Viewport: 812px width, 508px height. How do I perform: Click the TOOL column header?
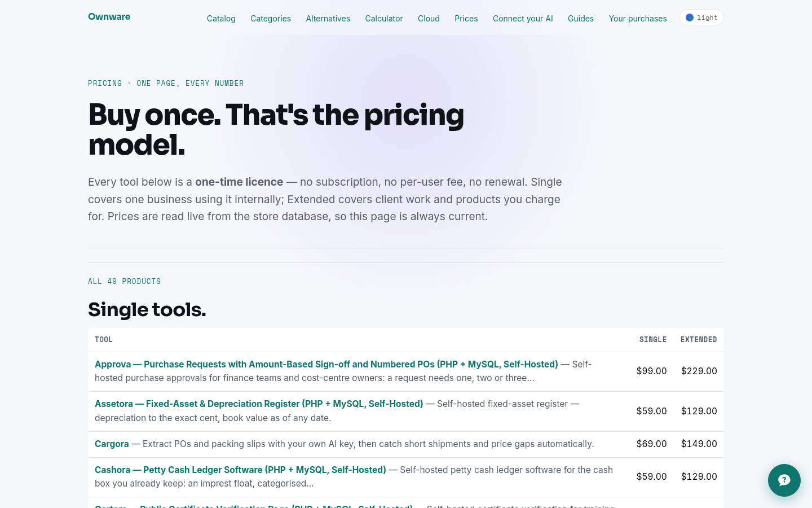pyautogui.click(x=104, y=339)
